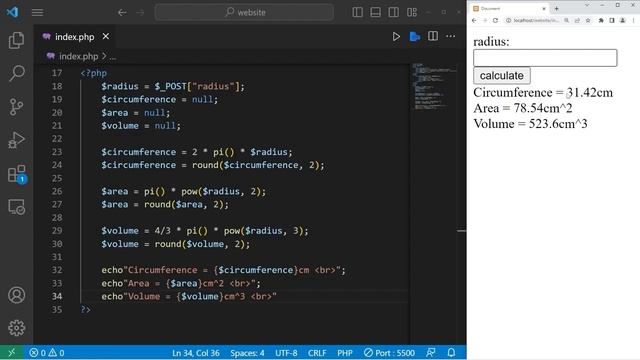The image size is (640, 360).
Task: Select the Document browser tab
Action: (508, 9)
